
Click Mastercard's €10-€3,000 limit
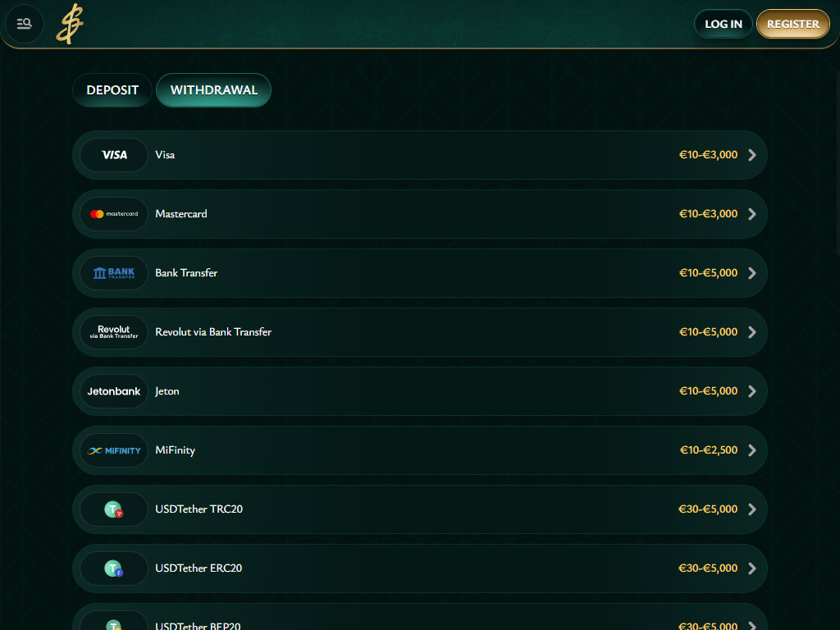click(x=708, y=214)
